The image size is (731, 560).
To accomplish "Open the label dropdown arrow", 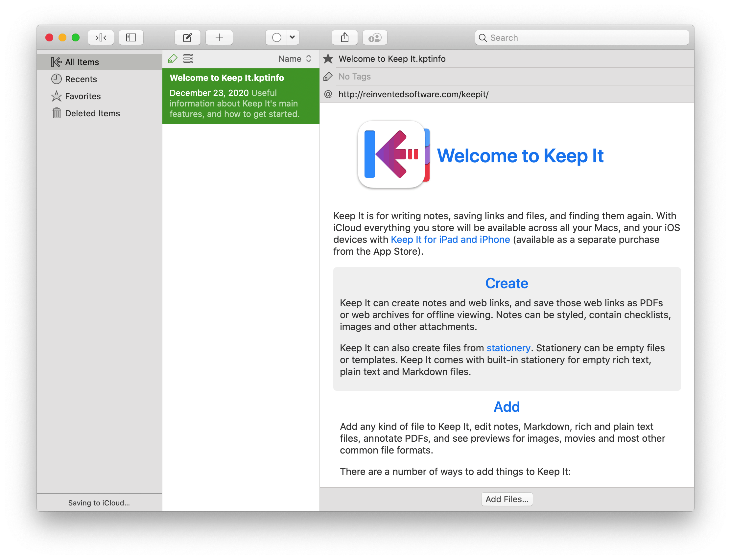I will [292, 37].
